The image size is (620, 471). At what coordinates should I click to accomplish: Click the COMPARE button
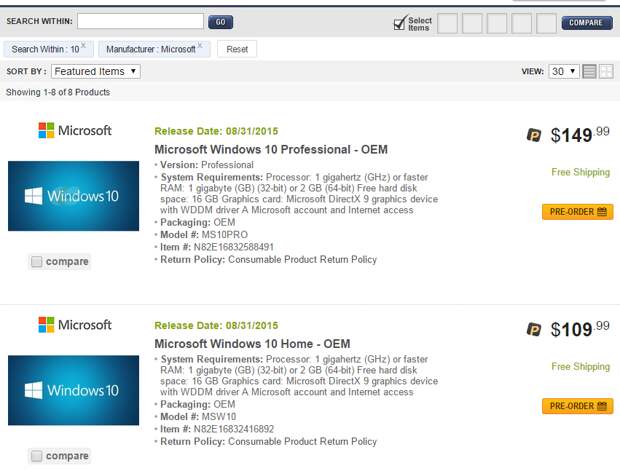(x=587, y=23)
